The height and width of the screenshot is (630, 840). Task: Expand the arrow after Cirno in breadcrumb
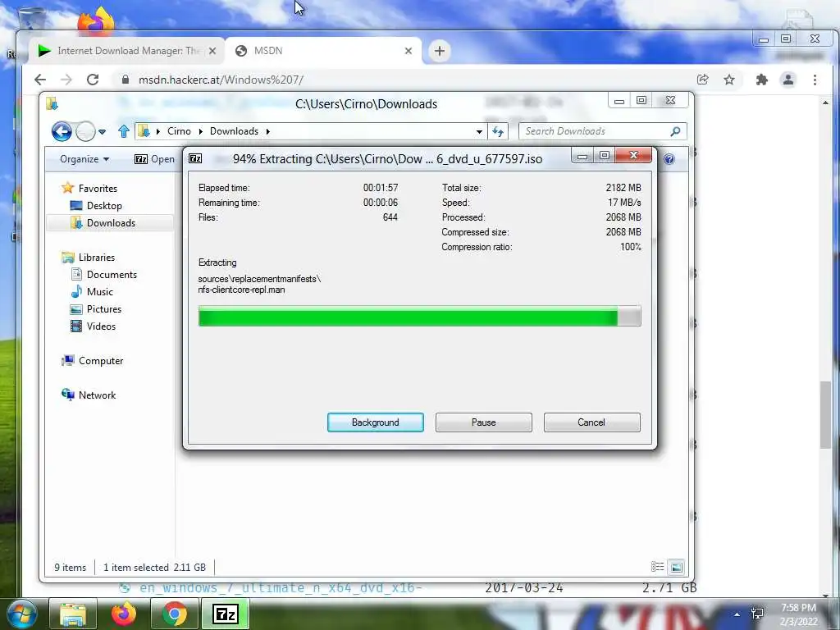coord(200,131)
